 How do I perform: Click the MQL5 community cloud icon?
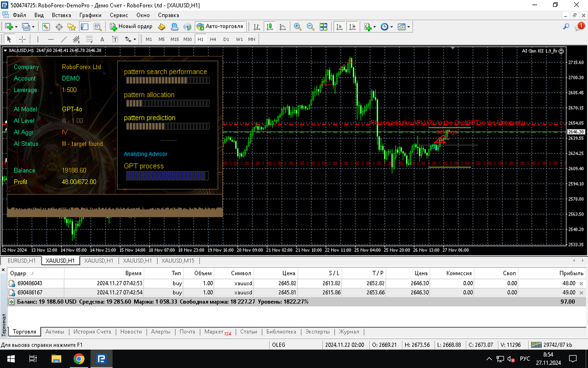174,26
